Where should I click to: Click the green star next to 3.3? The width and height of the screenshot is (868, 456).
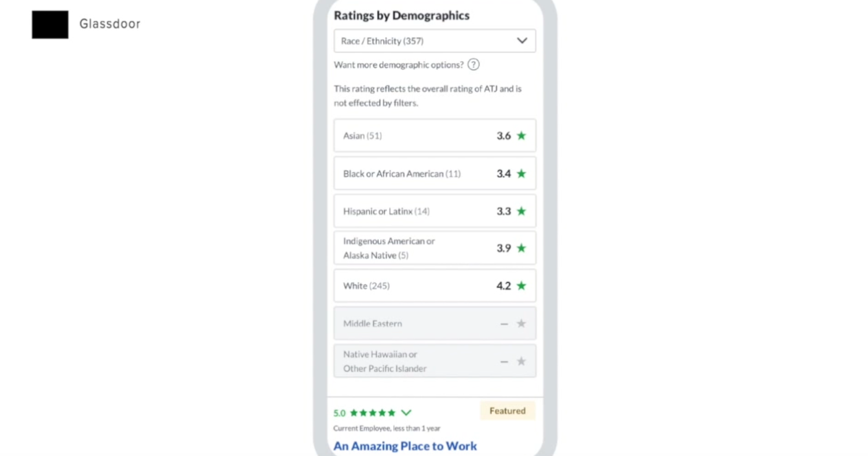coord(521,211)
